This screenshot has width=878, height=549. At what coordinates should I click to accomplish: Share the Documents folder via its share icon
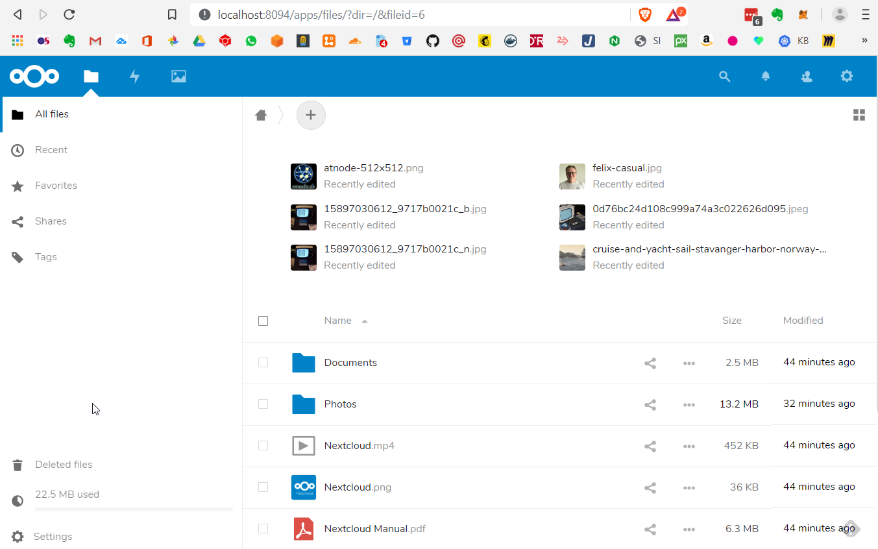(650, 363)
